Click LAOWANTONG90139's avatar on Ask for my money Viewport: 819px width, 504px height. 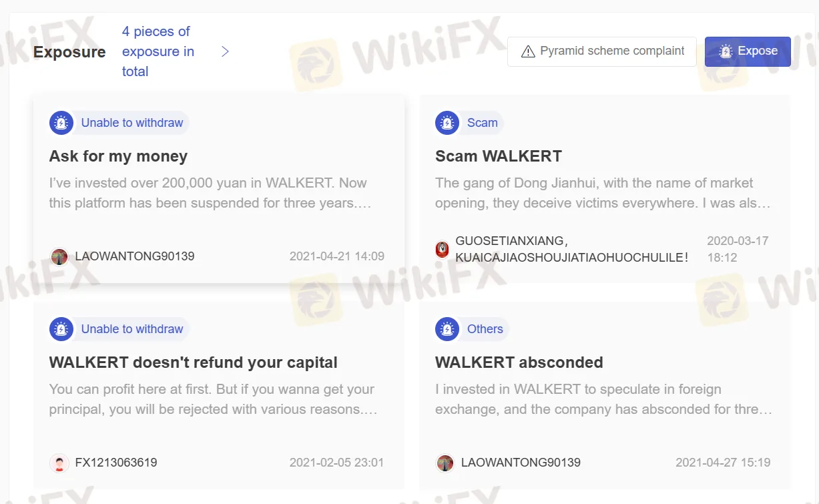coord(59,256)
